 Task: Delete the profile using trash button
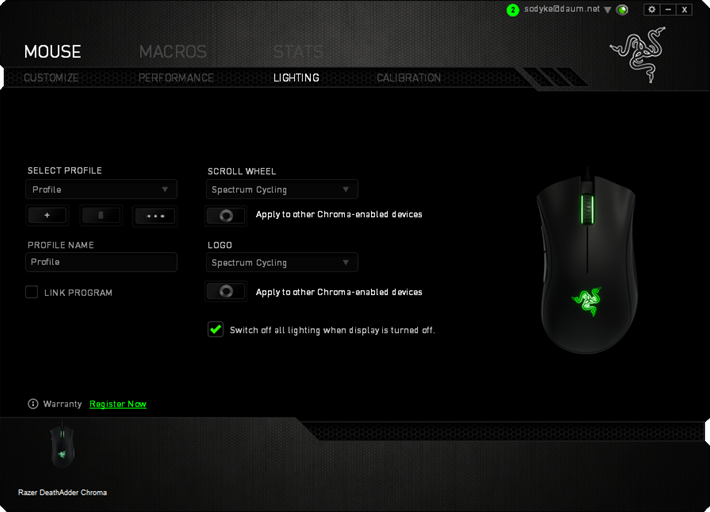tap(101, 215)
